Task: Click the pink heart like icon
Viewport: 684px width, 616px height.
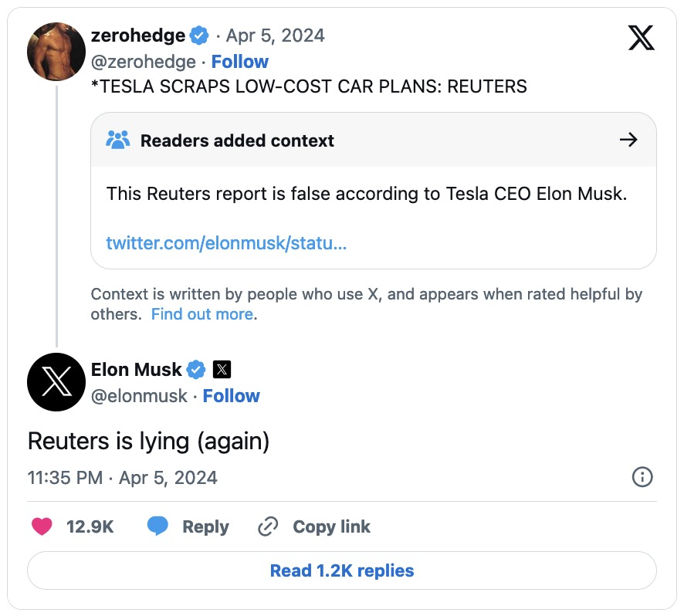Action: [42, 526]
